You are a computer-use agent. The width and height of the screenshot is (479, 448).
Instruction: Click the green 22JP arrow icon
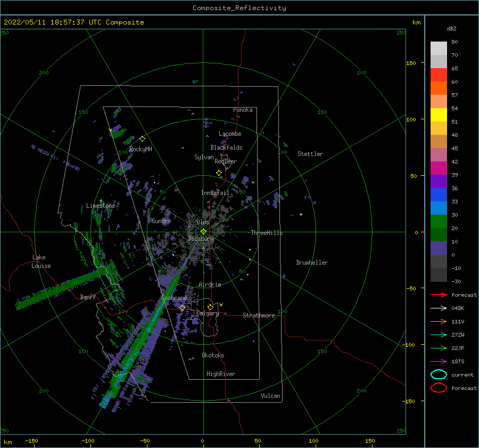[x=439, y=348]
